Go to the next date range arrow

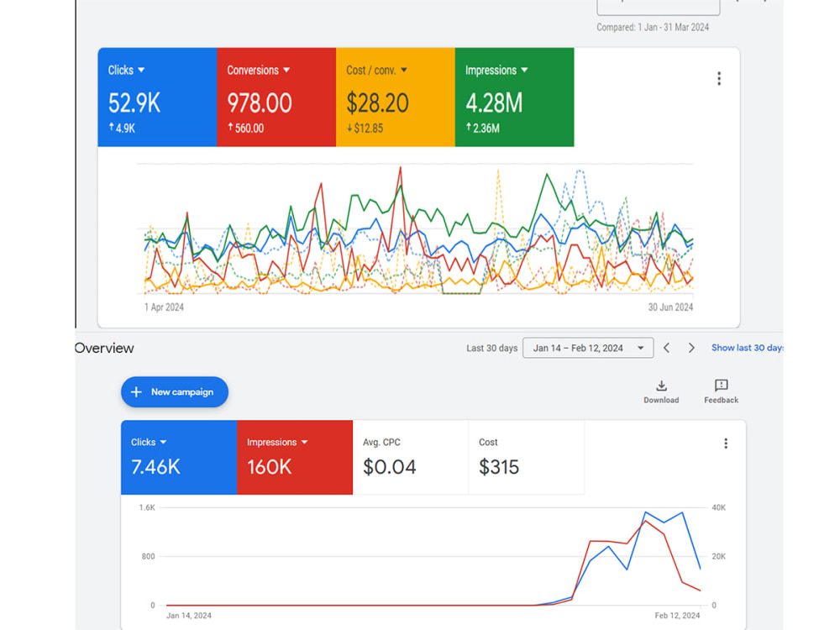click(691, 348)
